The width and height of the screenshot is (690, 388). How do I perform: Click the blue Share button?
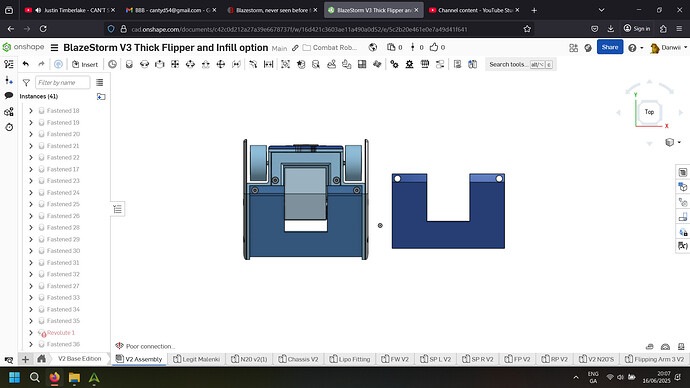[610, 47]
